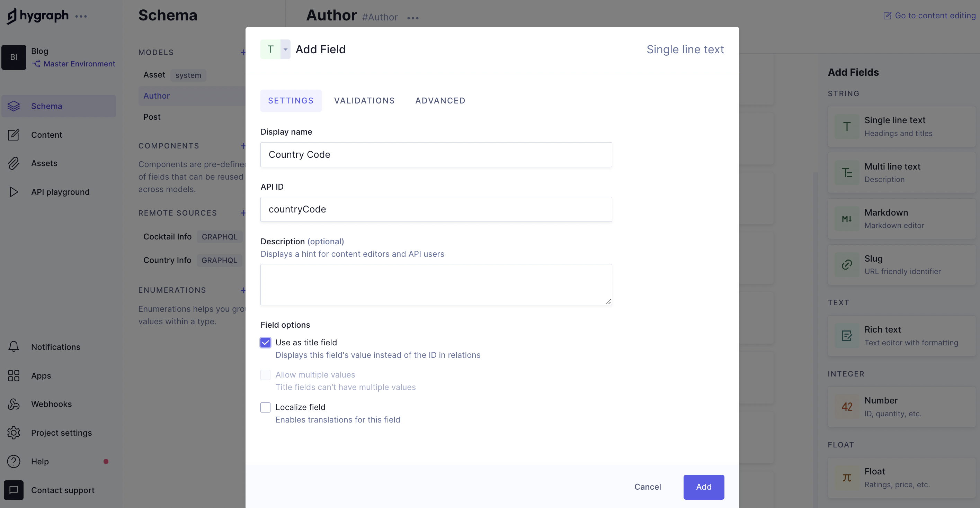Uncheck Use as title field
Viewport: 980px width, 508px height.
(266, 343)
